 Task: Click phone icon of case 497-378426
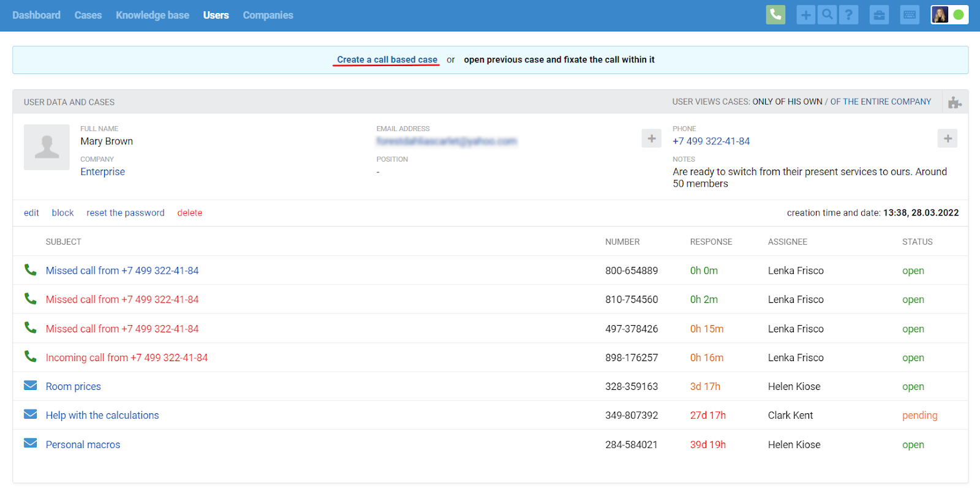(30, 327)
